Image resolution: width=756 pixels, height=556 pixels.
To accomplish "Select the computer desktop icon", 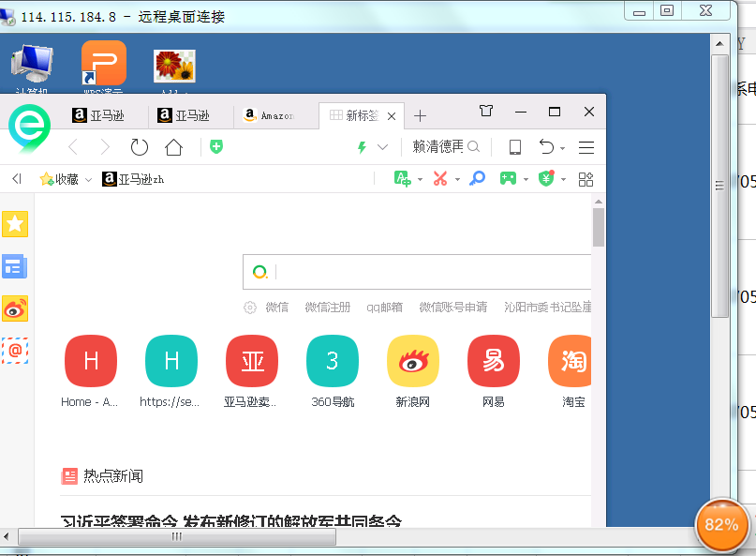I will point(32,68).
